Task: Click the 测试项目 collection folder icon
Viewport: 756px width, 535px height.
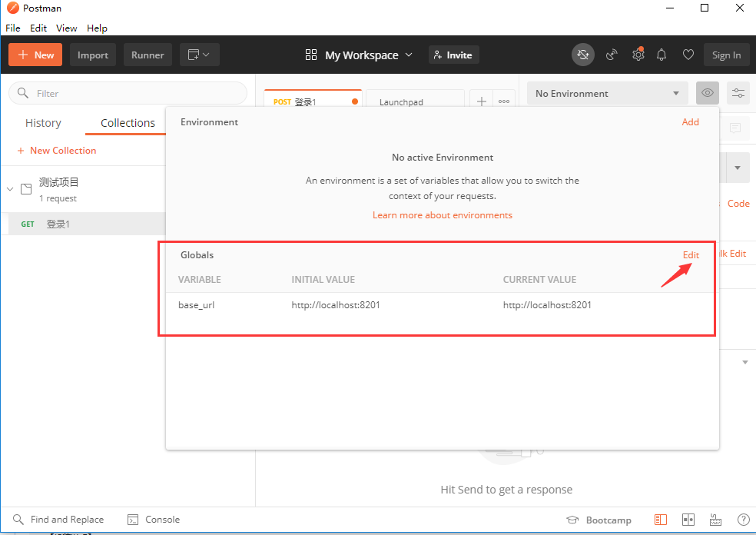Action: [x=27, y=189]
